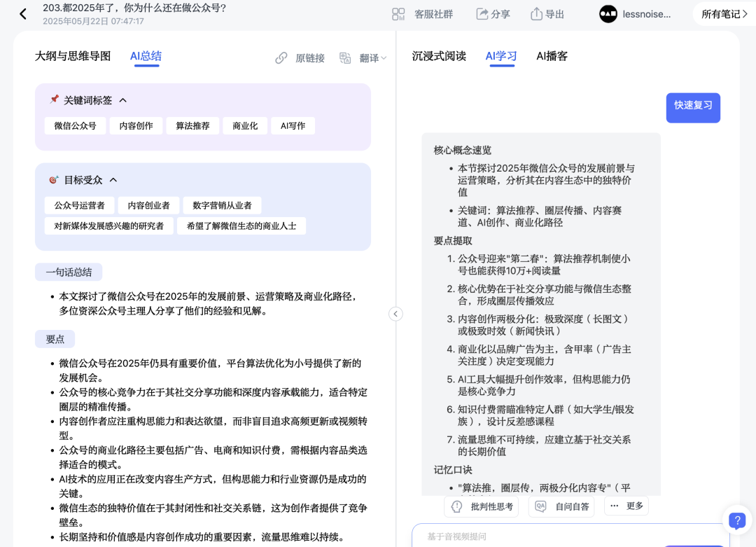
Task: Select the AI总结 tab
Action: tap(146, 56)
